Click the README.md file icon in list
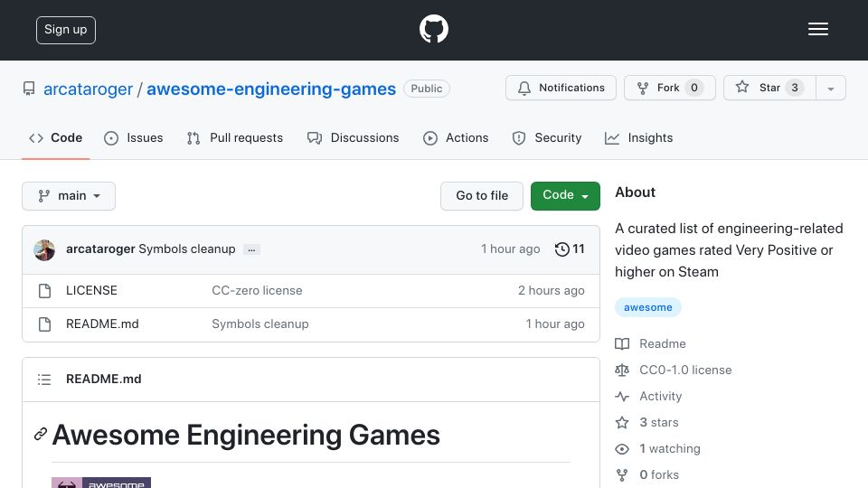This screenshot has height=488, width=868. click(x=45, y=324)
